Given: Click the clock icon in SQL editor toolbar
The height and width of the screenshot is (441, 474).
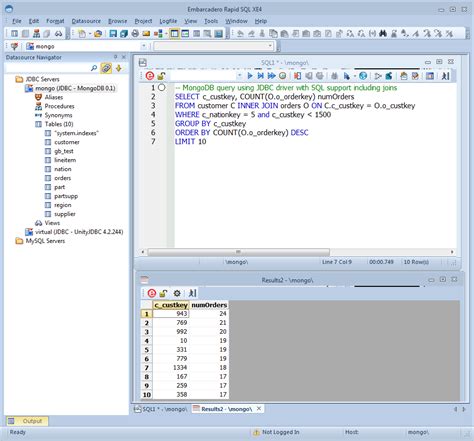Looking at the screenshot, I should click(282, 76).
